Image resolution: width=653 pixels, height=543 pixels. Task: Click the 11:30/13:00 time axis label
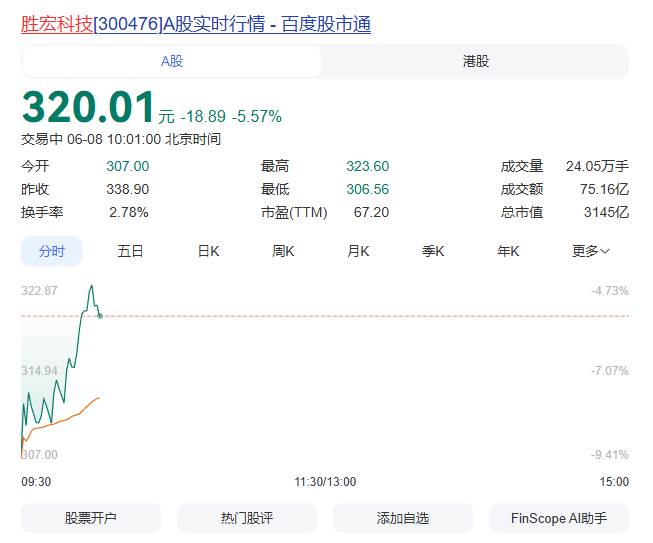pos(325,482)
